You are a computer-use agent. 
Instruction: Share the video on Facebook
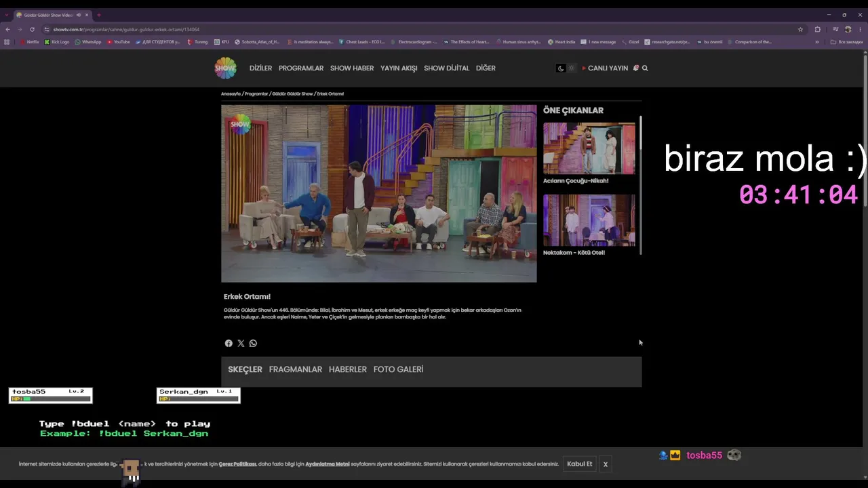(229, 344)
